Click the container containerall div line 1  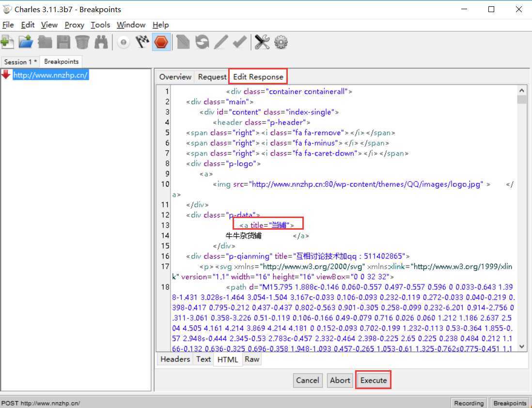(x=289, y=91)
